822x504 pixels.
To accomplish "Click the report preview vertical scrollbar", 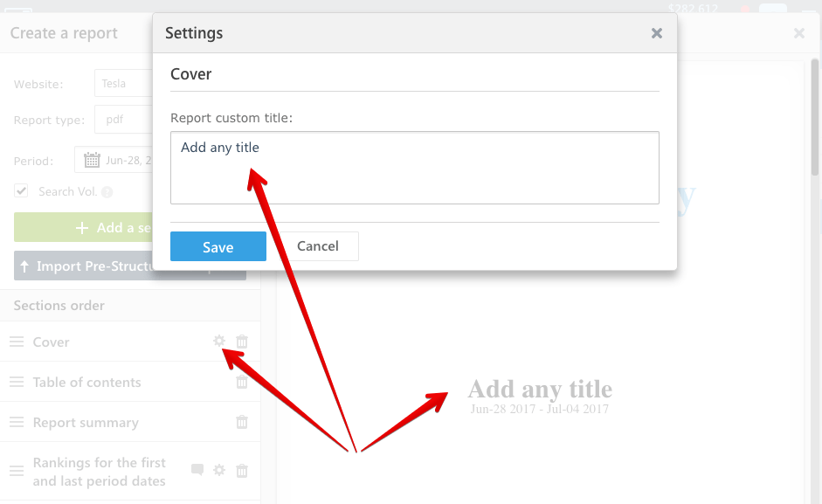I will pos(814,117).
